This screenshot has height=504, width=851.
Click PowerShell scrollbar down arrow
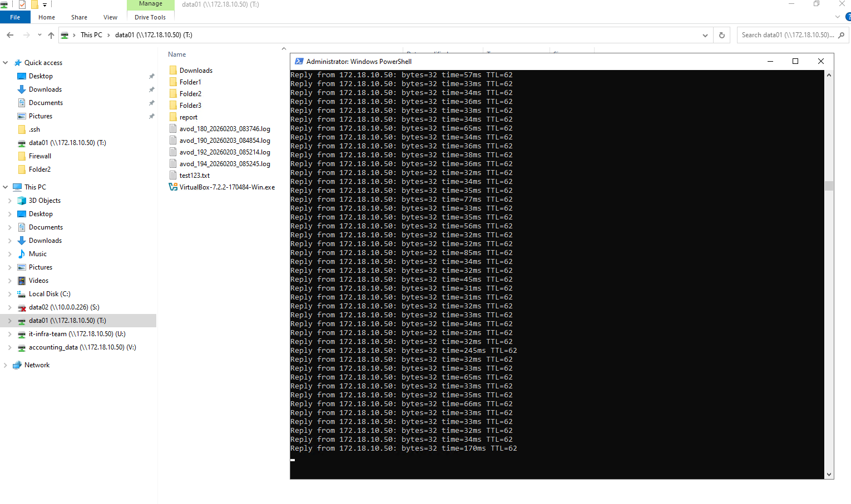829,475
